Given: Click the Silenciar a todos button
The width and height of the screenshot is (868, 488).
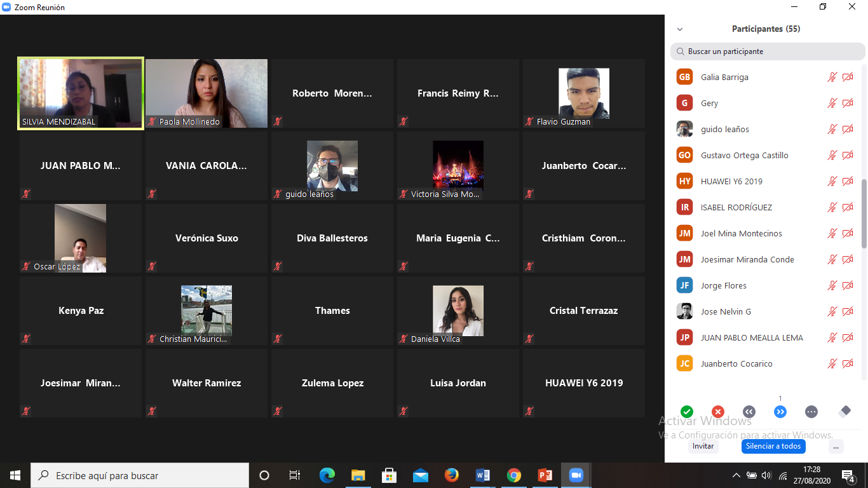Looking at the screenshot, I should coord(773,446).
